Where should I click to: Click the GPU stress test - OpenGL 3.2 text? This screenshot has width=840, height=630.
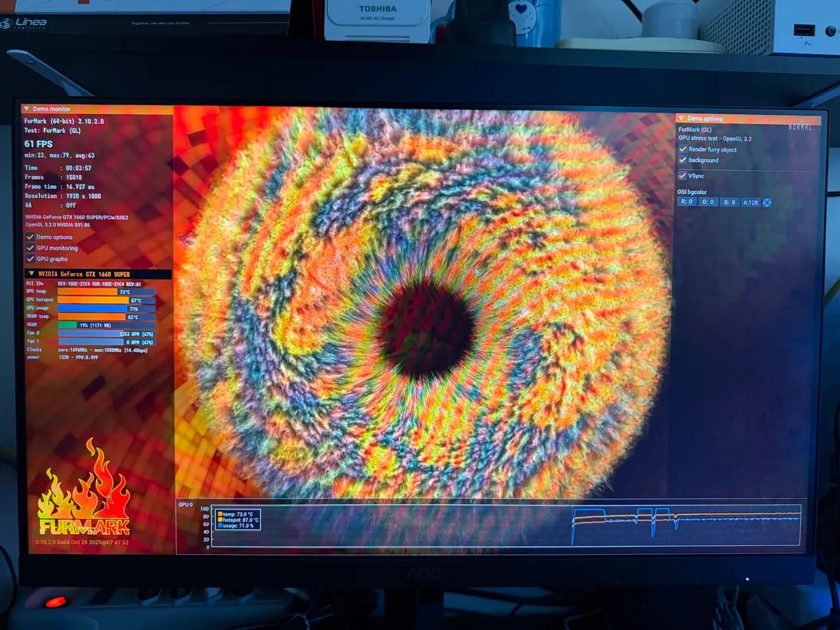tap(715, 139)
